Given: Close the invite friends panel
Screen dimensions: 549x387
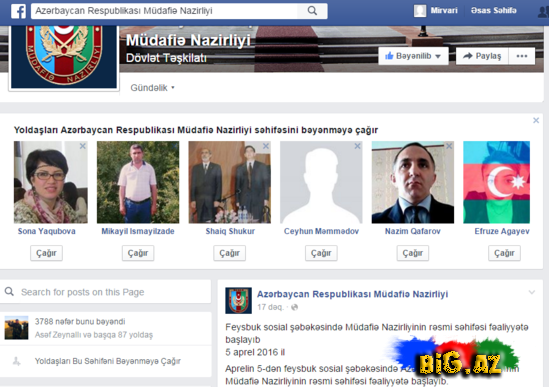Looking at the screenshot, I should [x=536, y=120].
